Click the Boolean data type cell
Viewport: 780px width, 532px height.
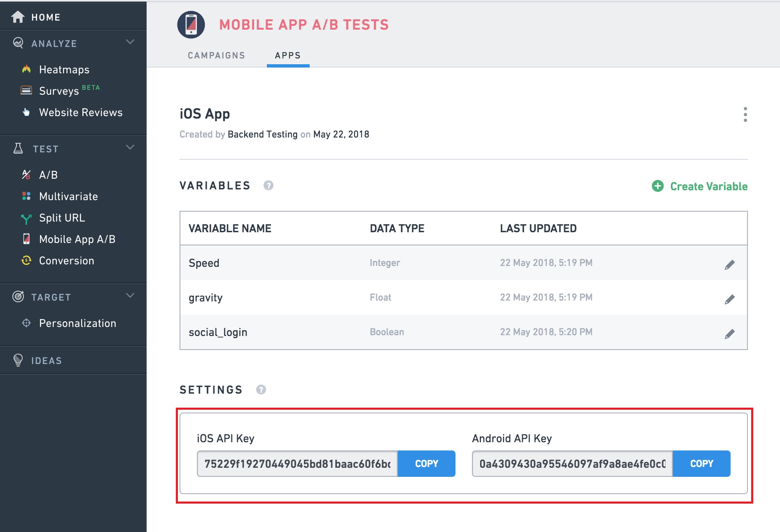[x=387, y=332]
